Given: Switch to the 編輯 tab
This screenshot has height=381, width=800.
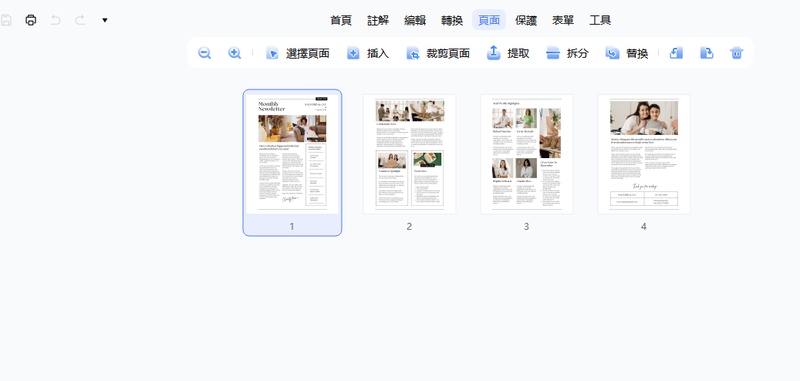Looking at the screenshot, I should point(415,20).
